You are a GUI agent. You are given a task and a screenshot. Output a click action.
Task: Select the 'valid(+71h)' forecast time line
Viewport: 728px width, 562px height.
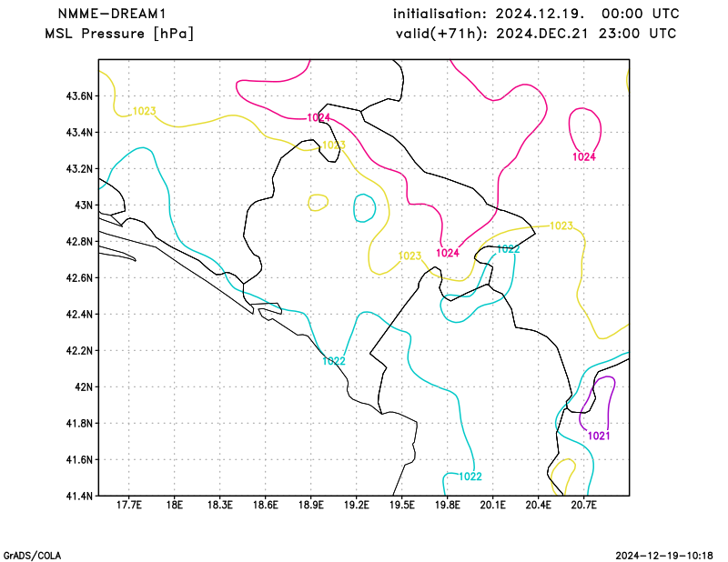point(536,34)
